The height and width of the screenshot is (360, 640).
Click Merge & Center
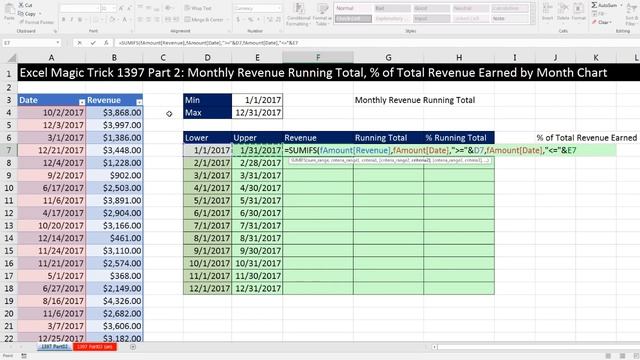(x=204, y=20)
